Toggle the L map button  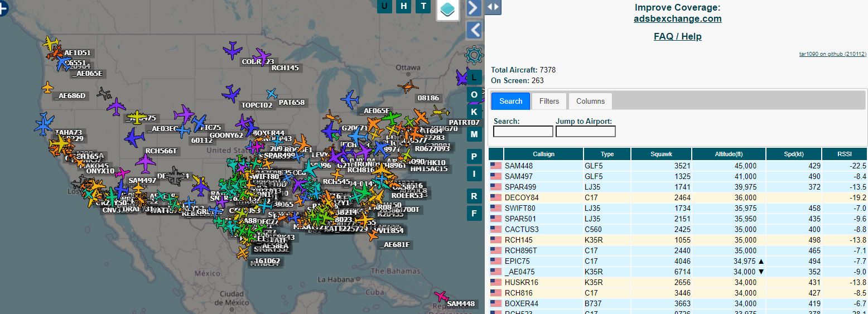[x=474, y=77]
